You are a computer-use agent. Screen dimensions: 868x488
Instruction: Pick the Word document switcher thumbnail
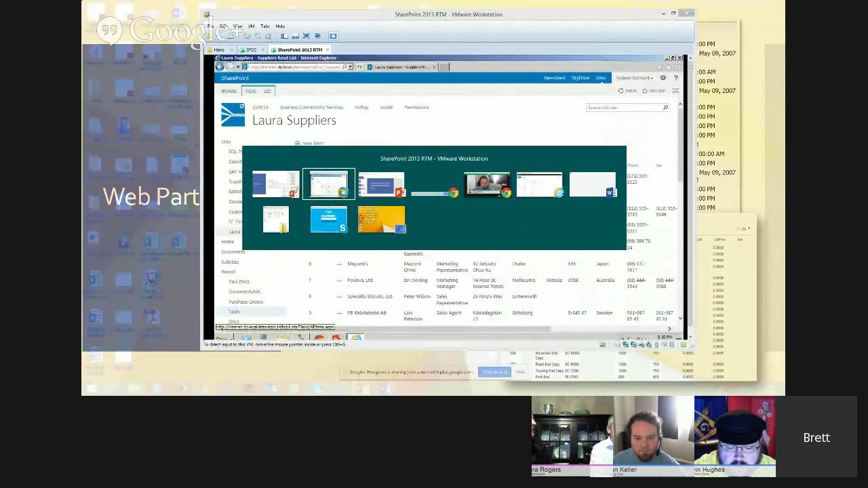(593, 184)
